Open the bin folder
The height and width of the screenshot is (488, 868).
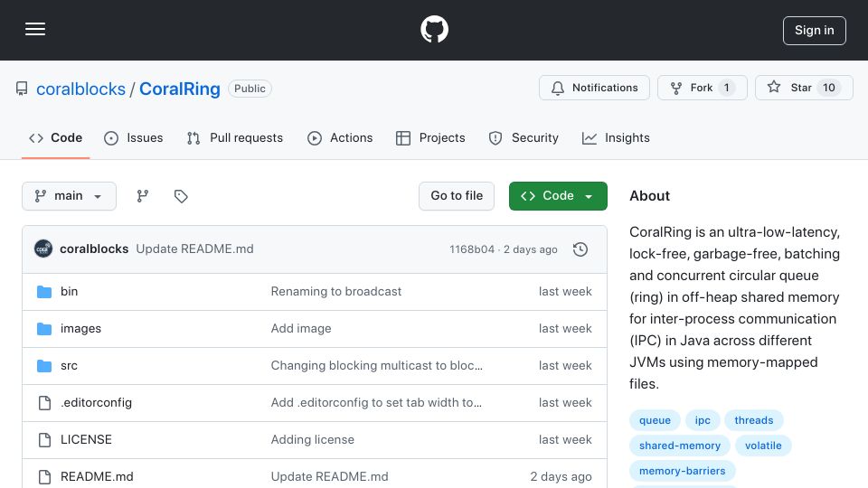point(70,292)
